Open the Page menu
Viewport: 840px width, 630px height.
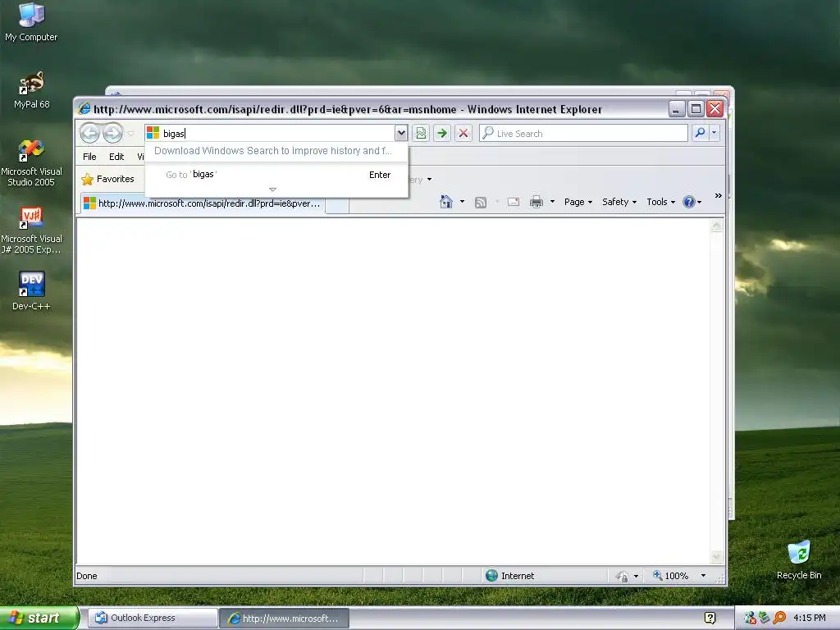578,202
